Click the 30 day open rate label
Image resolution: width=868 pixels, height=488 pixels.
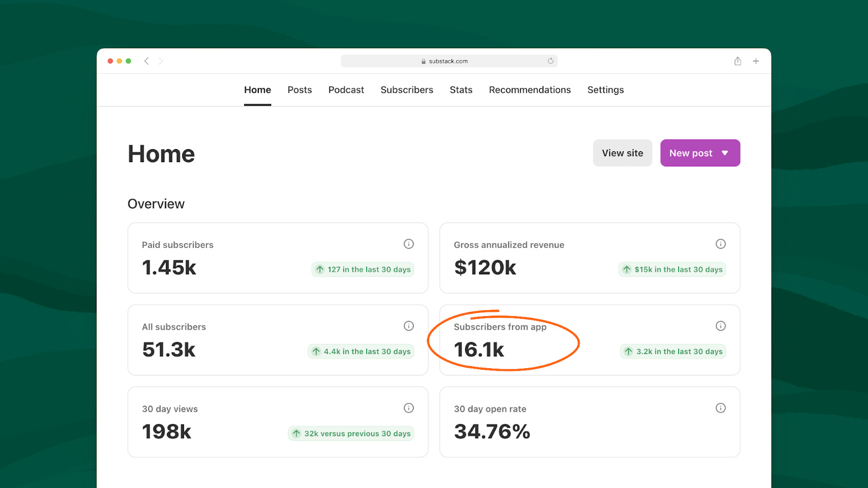tap(490, 409)
